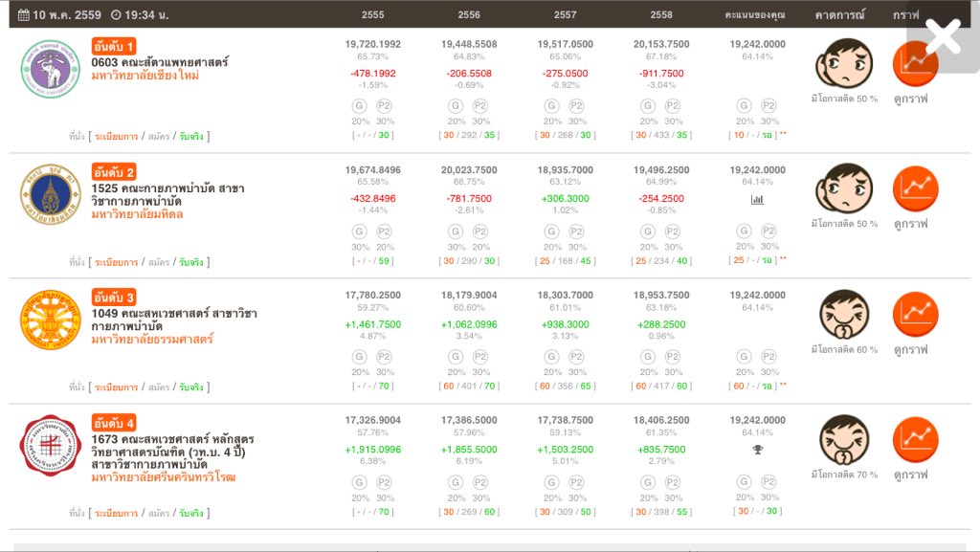
Task: Click difference +938.3000 in rank 3
Action: (x=565, y=324)
